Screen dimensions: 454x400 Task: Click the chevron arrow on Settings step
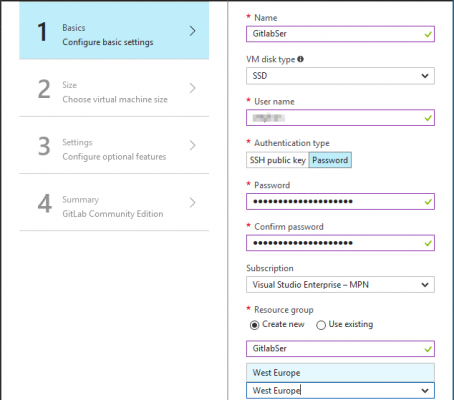[192, 145]
